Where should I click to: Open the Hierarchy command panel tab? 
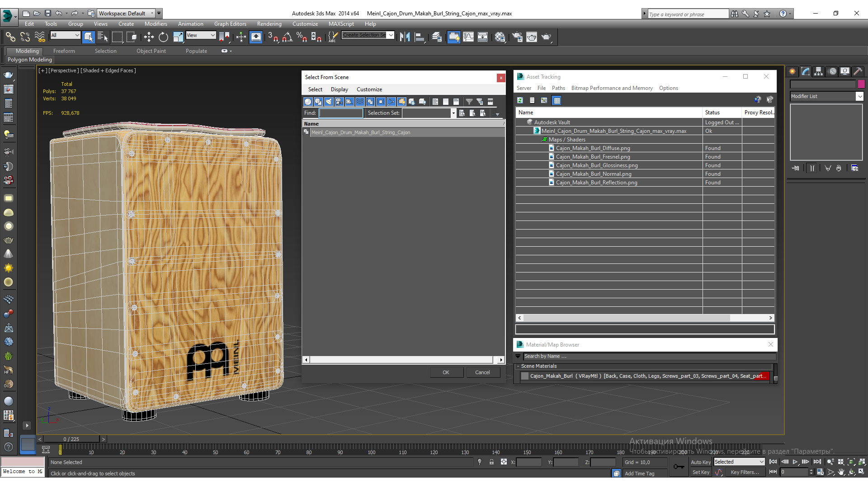819,71
